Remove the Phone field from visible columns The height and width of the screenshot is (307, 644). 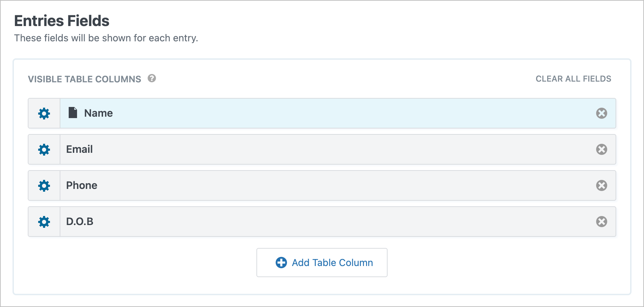(x=602, y=185)
